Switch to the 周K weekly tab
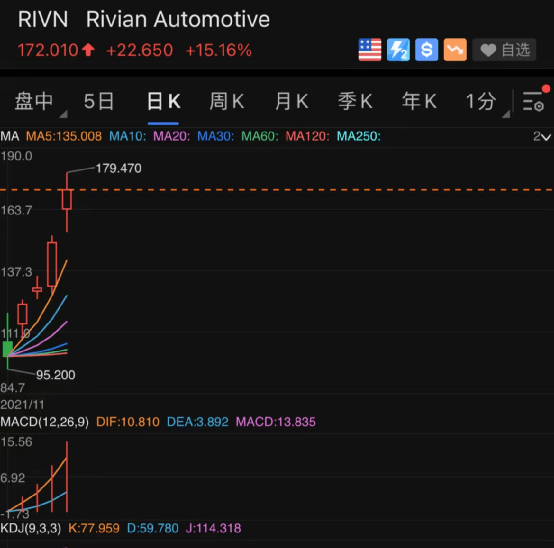Image resolution: width=554 pixels, height=548 pixels. [x=226, y=101]
